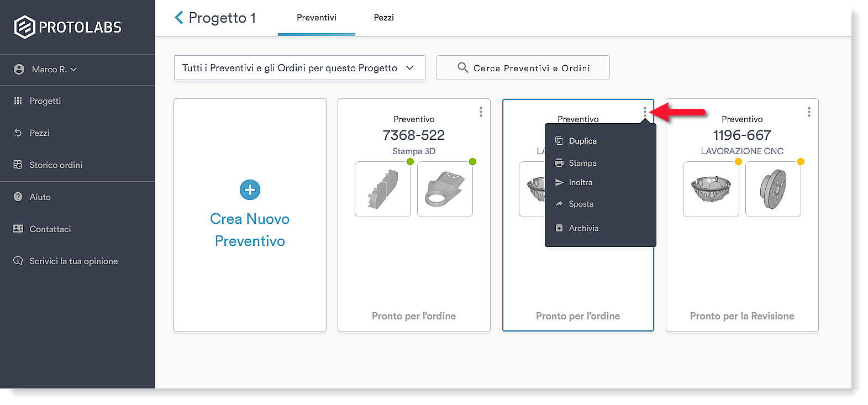
Task: Click the duplicate icon next to Duplica
Action: pos(559,140)
